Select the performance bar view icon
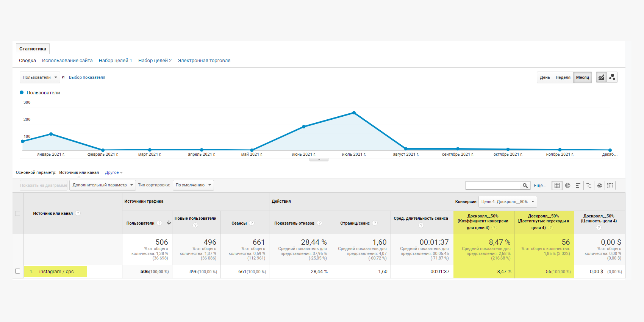This screenshot has width=644, height=322. [578, 186]
